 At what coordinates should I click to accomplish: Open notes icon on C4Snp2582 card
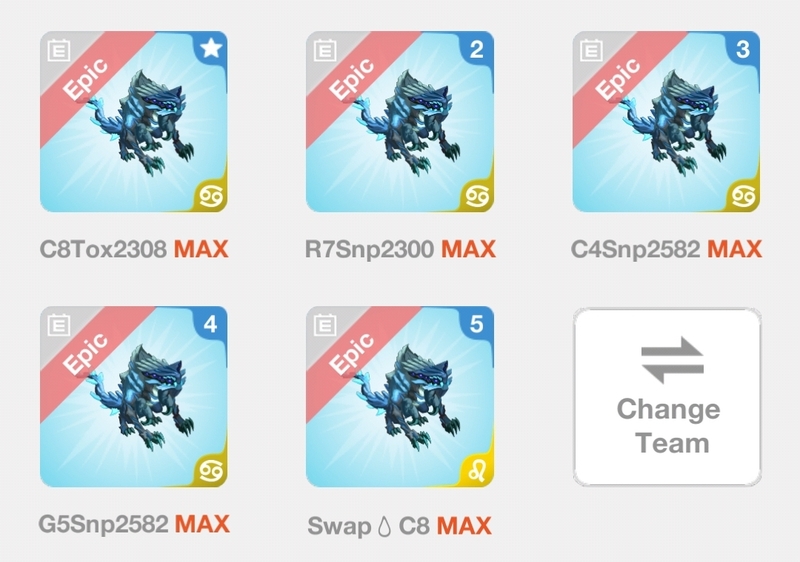point(591,50)
